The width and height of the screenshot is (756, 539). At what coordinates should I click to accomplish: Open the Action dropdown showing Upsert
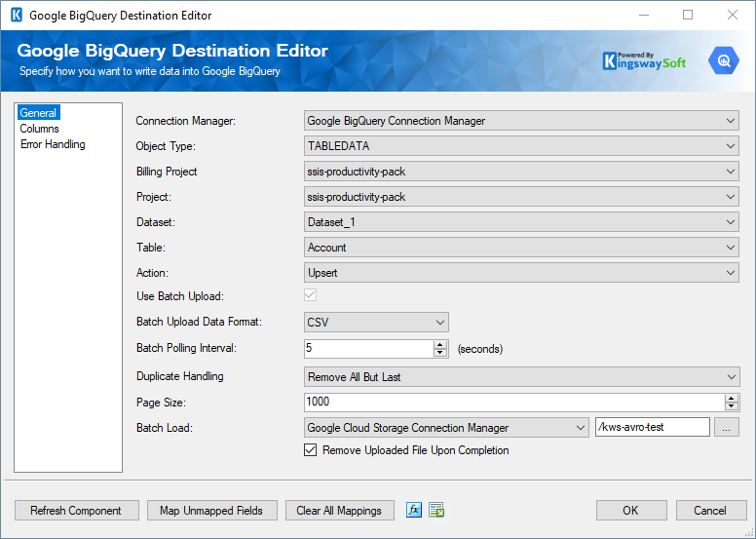[521, 273]
